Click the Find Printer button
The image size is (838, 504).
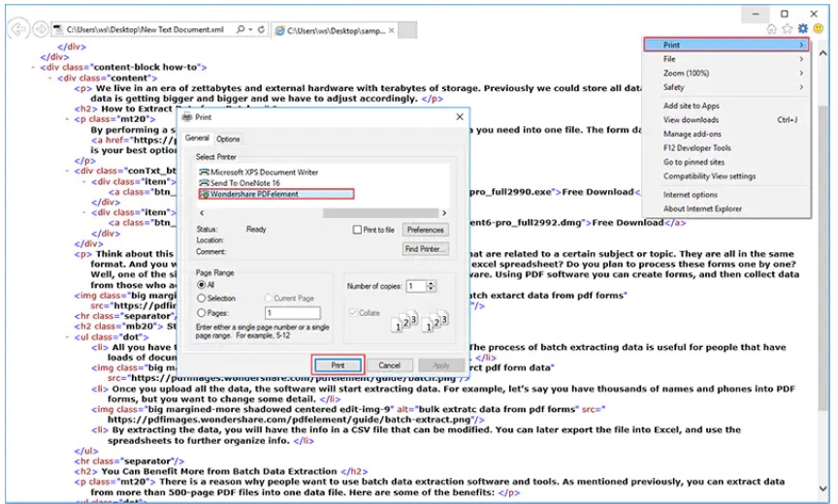[425, 249]
